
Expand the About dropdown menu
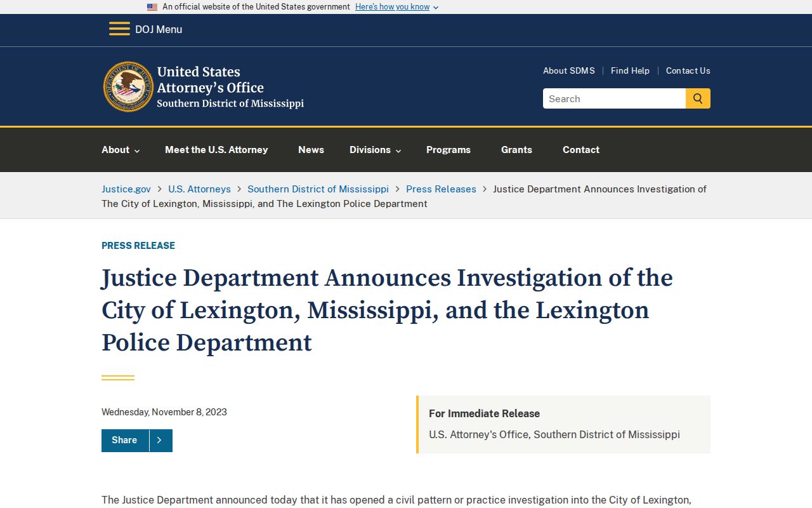click(x=121, y=150)
